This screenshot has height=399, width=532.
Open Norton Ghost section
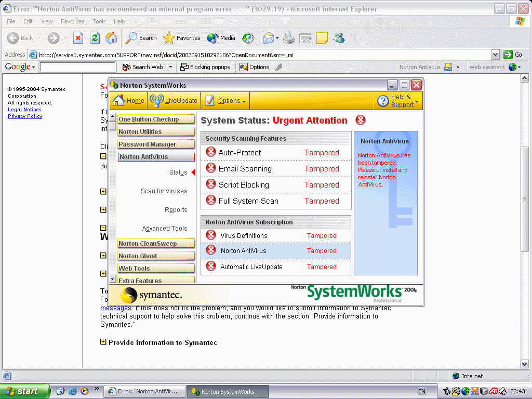point(156,256)
